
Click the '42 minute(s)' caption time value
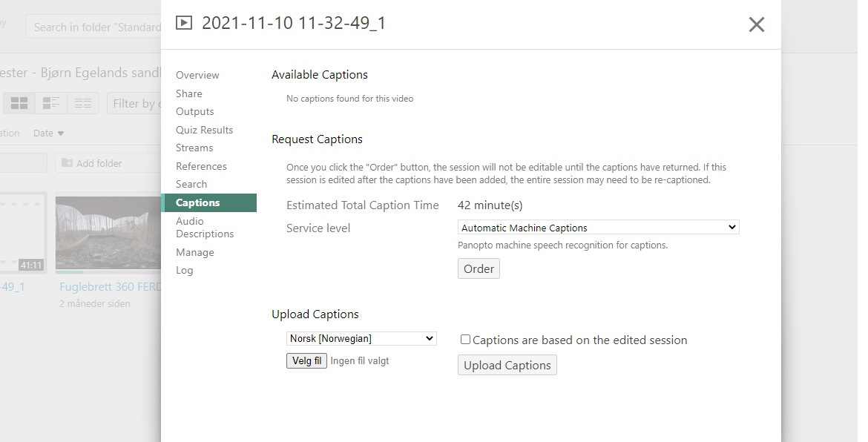[x=490, y=205]
